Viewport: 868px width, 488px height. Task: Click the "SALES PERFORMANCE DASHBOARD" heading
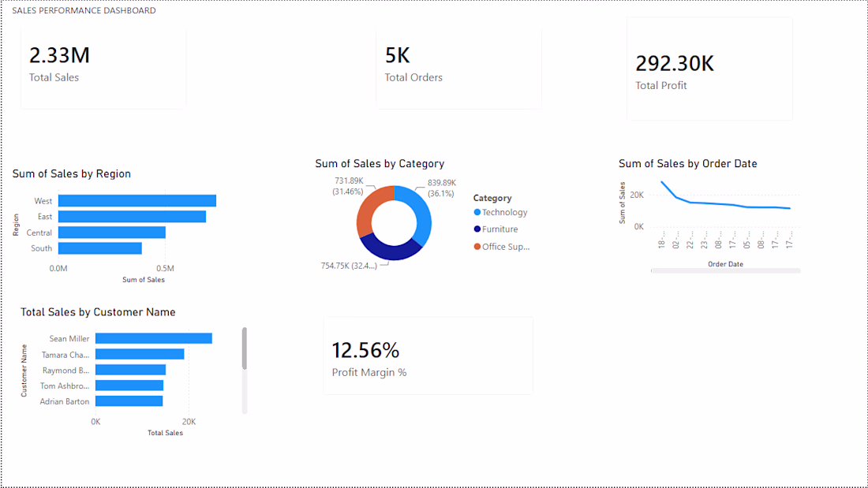coord(84,10)
